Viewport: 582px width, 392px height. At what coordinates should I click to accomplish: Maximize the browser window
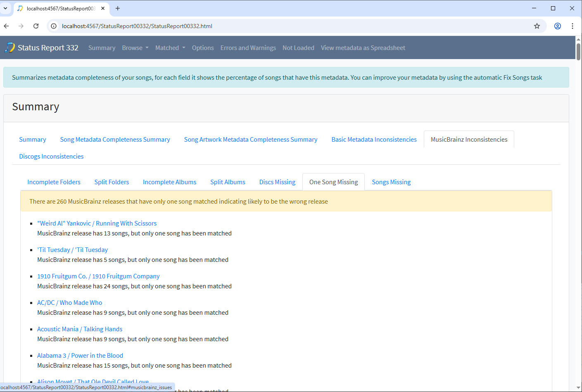point(553,8)
